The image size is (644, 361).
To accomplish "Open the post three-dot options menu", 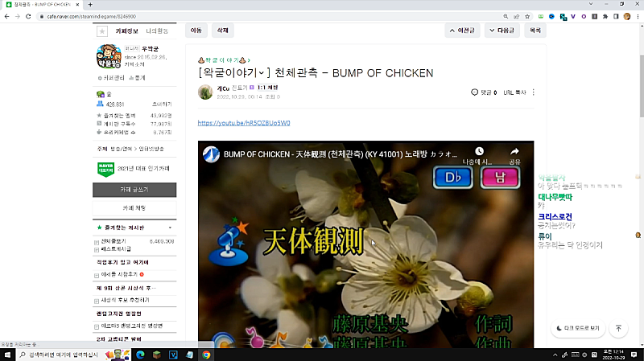I will pyautogui.click(x=534, y=92).
